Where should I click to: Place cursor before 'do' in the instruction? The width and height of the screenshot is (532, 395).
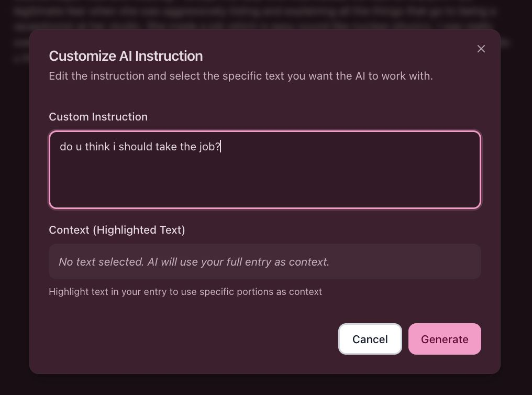click(60, 147)
